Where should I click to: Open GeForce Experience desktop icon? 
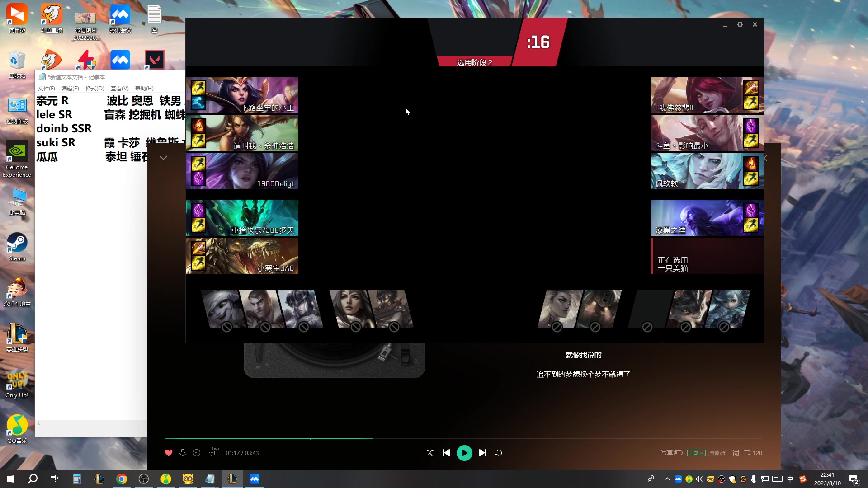pyautogui.click(x=17, y=159)
